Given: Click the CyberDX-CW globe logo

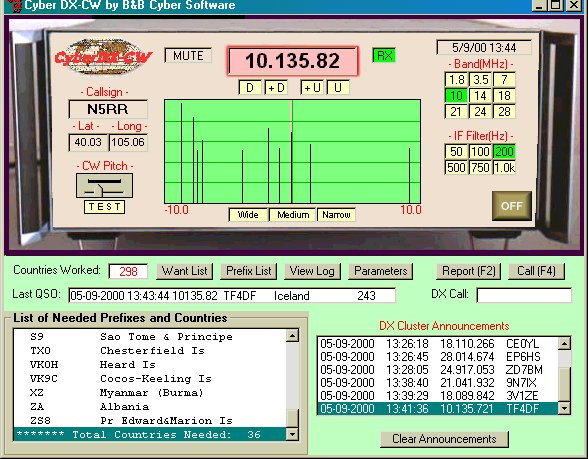Looking at the screenshot, I should (103, 57).
